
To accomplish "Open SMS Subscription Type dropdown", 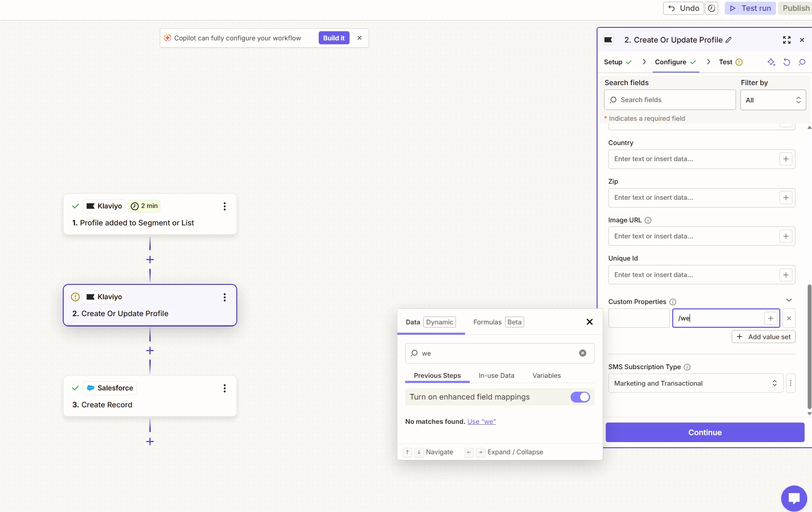I will tap(696, 383).
